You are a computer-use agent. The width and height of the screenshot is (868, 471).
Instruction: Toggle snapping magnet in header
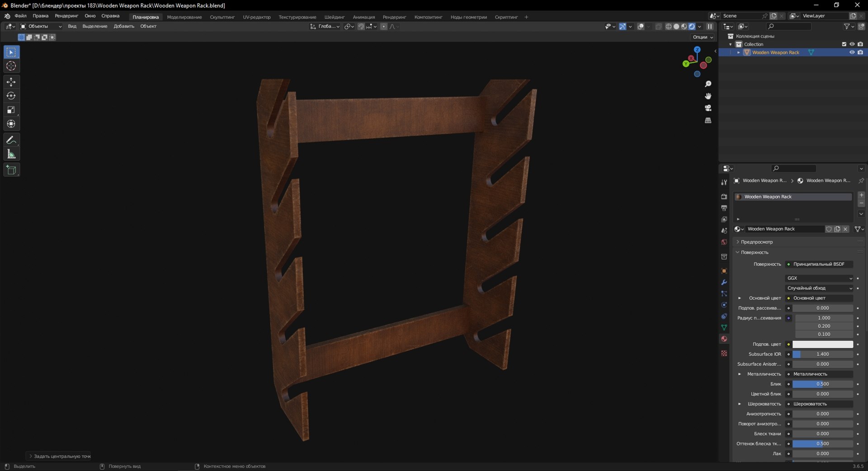click(361, 27)
